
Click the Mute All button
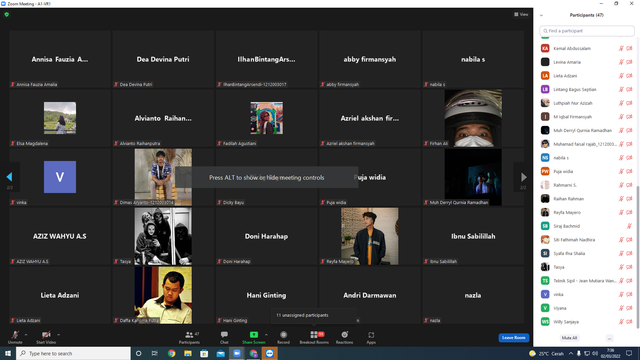tap(569, 338)
